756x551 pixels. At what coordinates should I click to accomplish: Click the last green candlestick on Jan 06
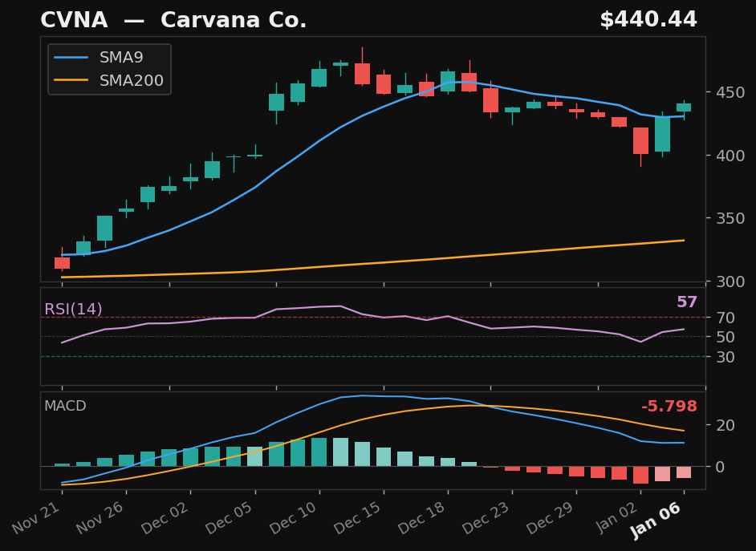point(684,107)
